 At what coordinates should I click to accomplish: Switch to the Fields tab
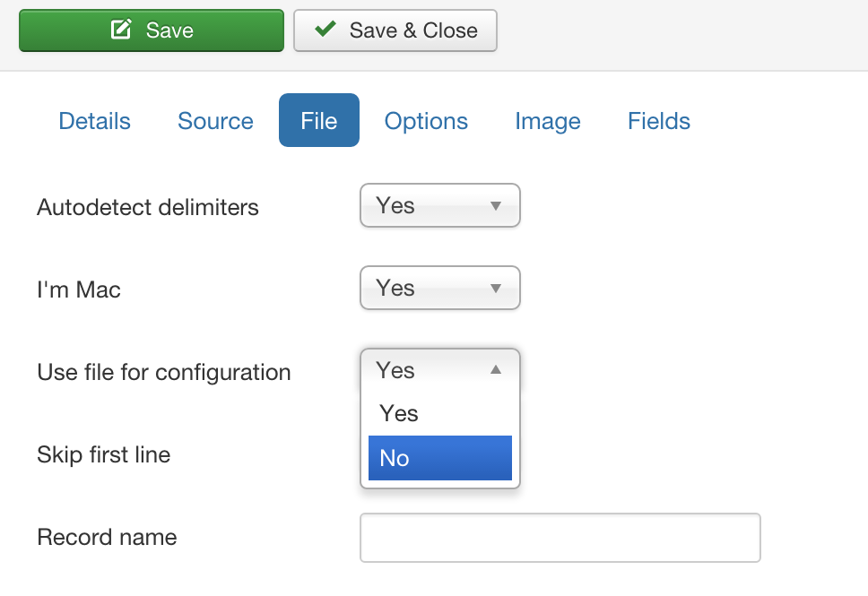[659, 121]
